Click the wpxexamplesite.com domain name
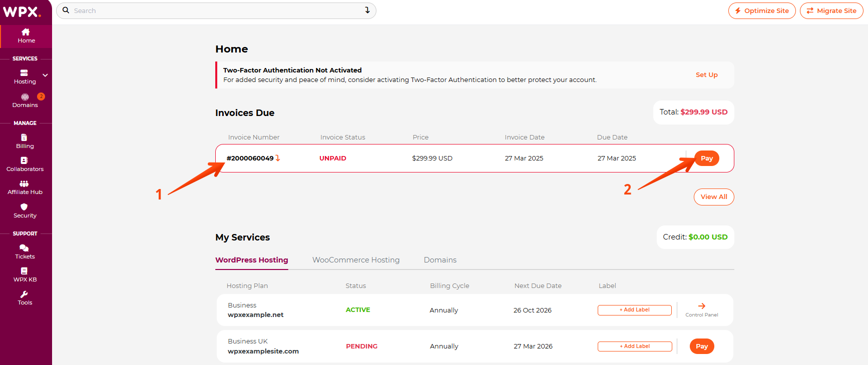This screenshot has height=365, width=868. click(263, 351)
